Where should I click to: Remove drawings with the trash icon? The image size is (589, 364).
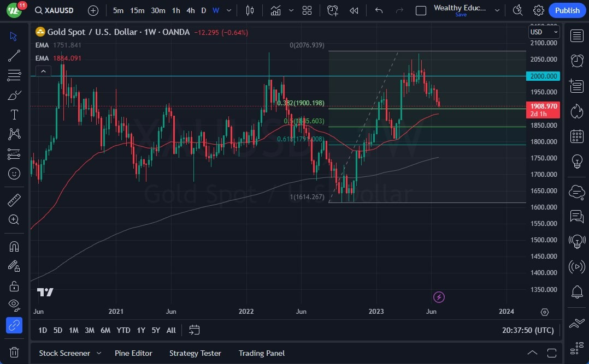[14, 353]
